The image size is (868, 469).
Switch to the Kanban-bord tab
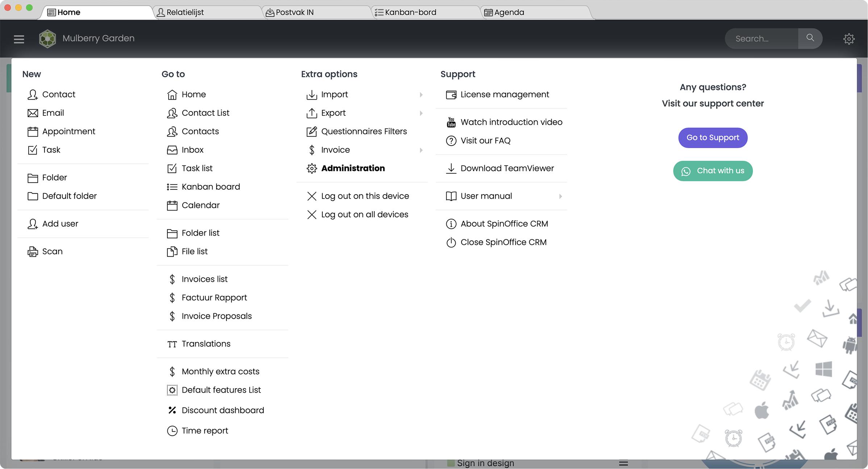click(x=410, y=12)
